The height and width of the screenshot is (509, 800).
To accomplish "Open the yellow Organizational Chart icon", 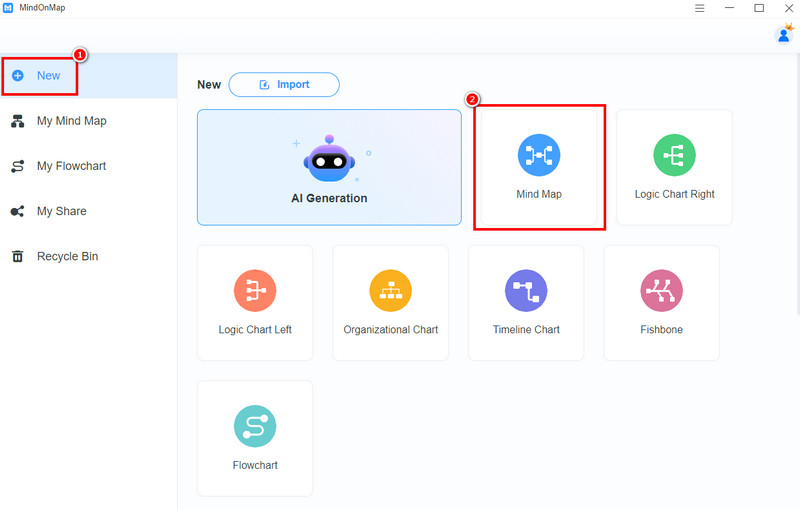I will (390, 290).
